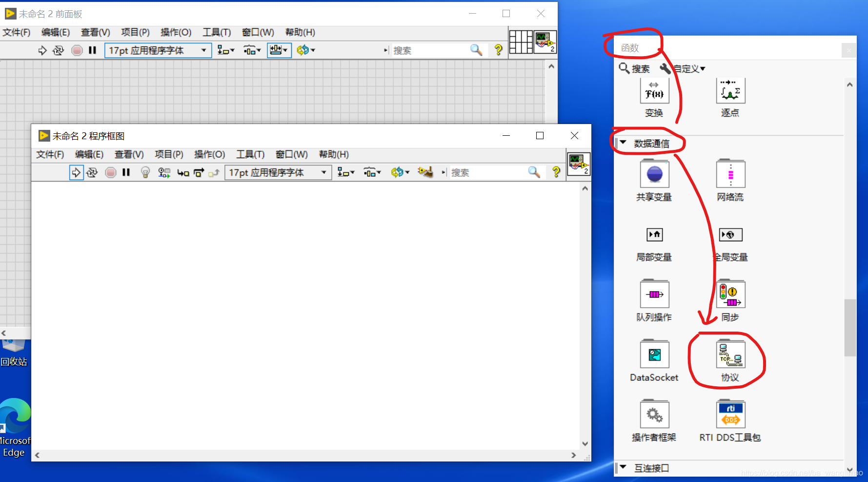Screen dimensions: 868x482
Task: Toggle highlight execution lightbulb on block diagram
Action: [145, 172]
